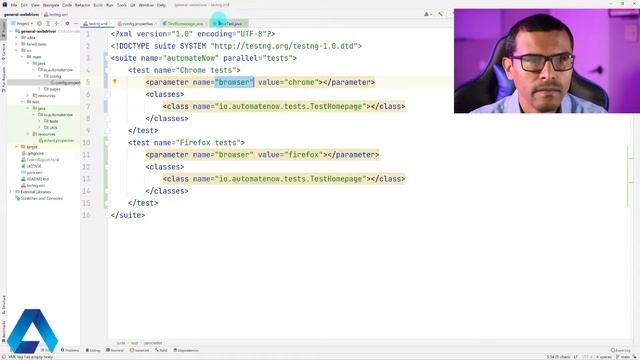Switch to the BaseTest.java editor tab

click(x=229, y=24)
